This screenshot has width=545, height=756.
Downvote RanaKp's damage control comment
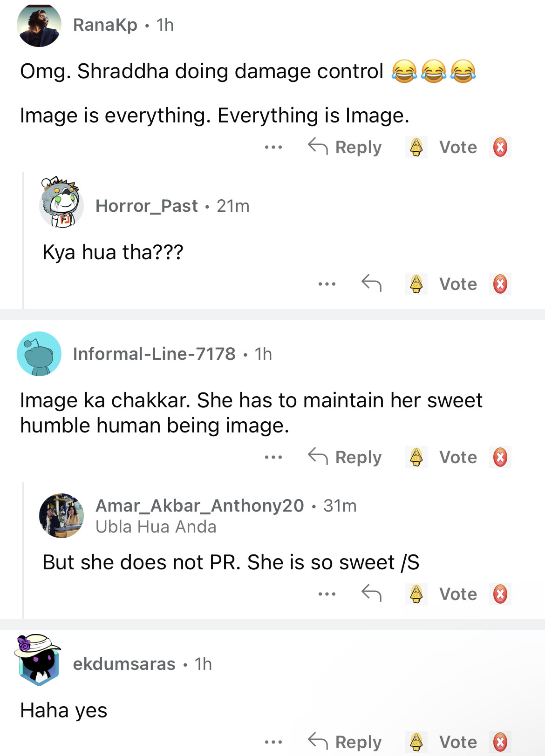pyautogui.click(x=500, y=148)
